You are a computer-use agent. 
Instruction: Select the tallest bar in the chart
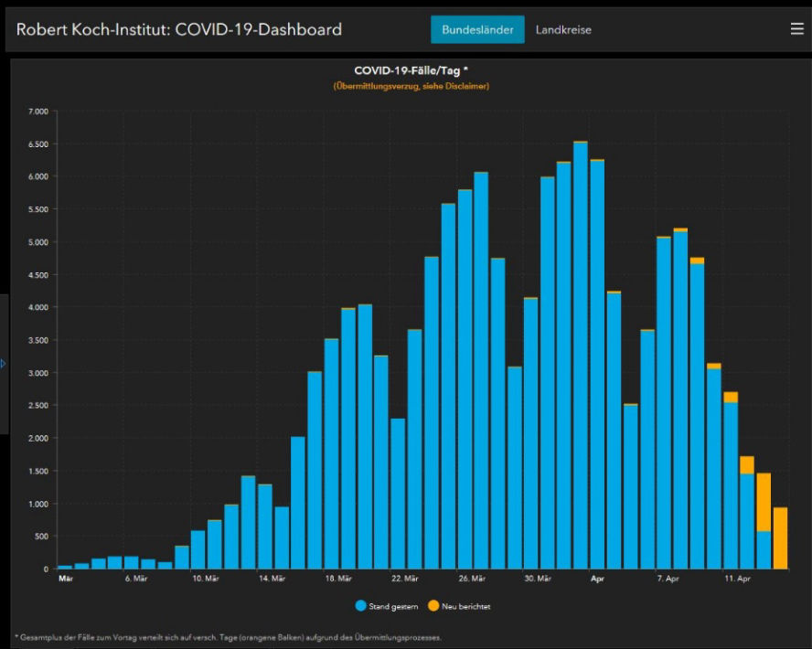tap(581, 356)
